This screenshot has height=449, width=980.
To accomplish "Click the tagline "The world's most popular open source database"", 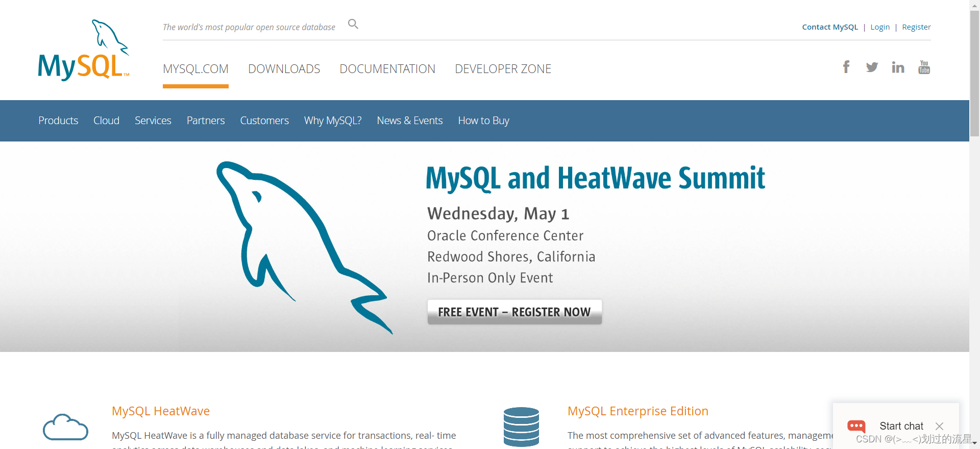I will pos(249,27).
